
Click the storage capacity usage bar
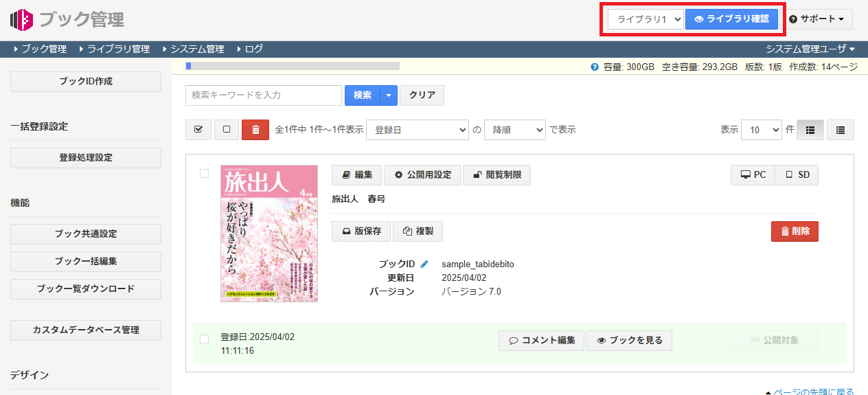293,67
